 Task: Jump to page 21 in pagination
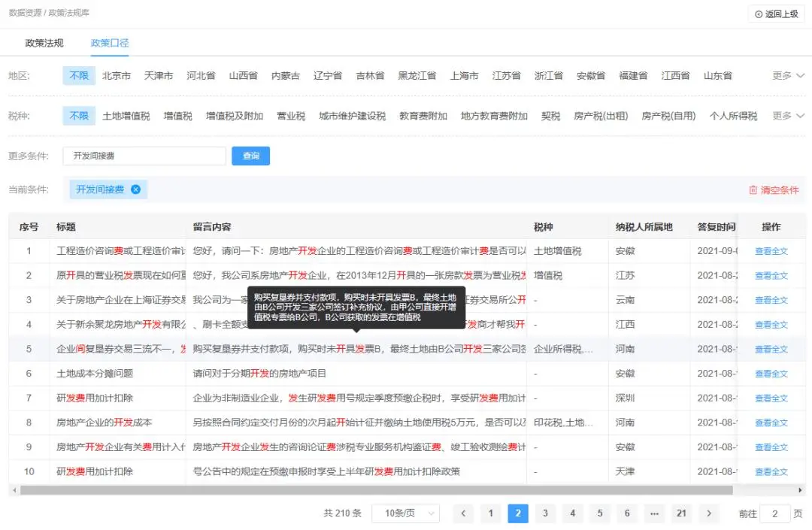click(681, 513)
